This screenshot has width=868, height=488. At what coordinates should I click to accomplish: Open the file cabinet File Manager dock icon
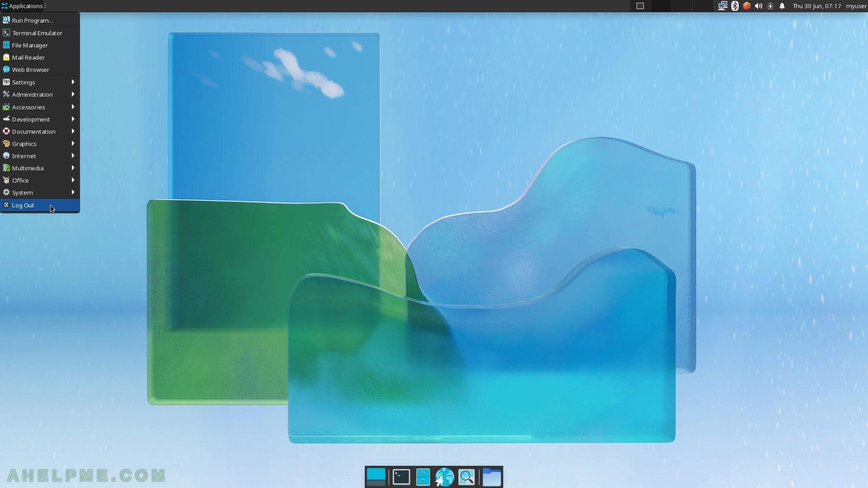click(x=423, y=477)
